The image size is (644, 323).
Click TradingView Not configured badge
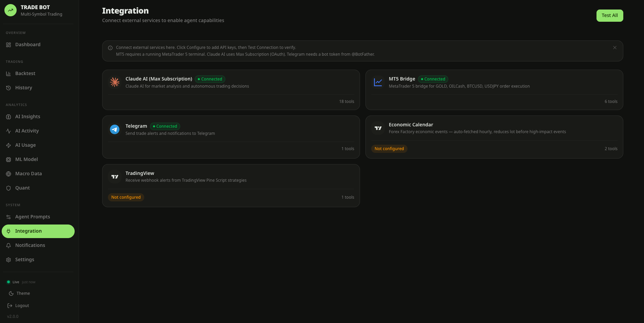[x=126, y=197]
